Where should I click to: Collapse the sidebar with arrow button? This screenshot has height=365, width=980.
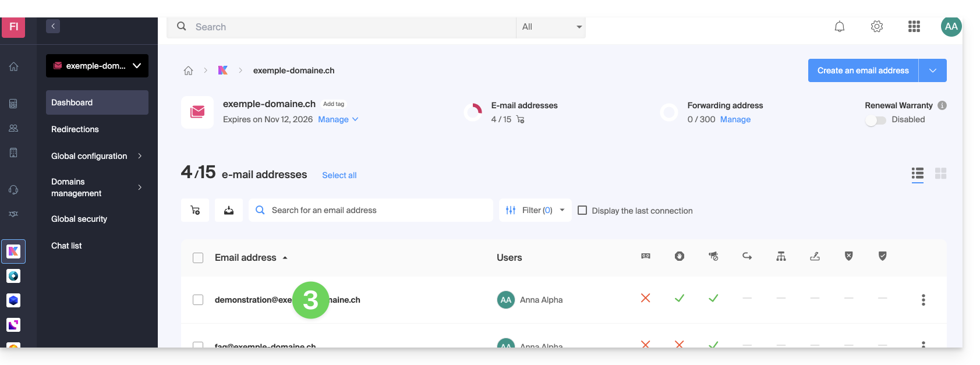tap(53, 26)
